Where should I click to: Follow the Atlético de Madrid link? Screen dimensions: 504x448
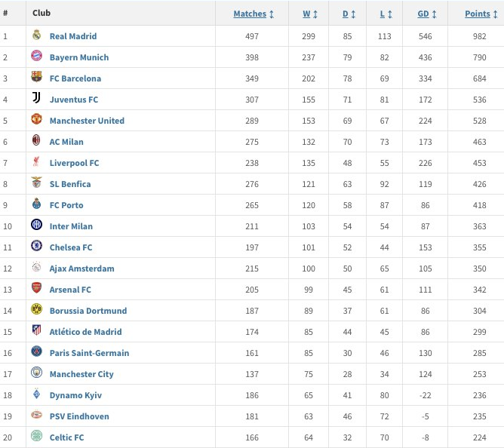pos(85,332)
